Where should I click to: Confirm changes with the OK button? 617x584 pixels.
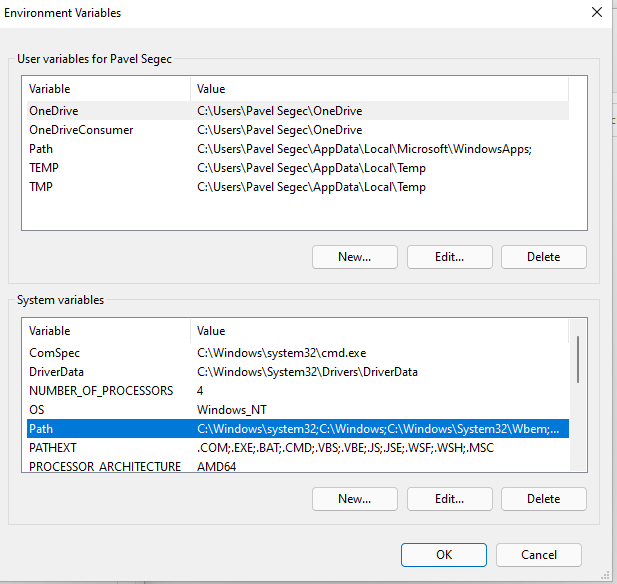[x=444, y=555]
